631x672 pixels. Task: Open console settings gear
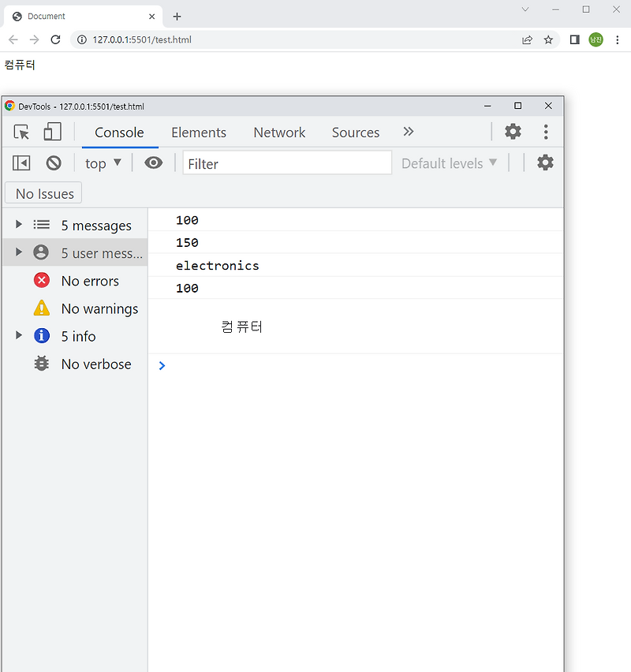coord(543,162)
